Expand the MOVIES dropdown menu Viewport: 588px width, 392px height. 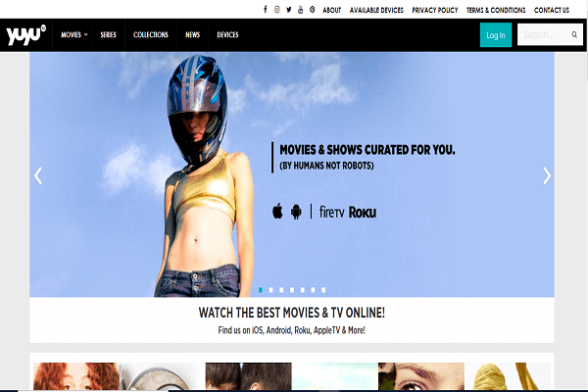pyautogui.click(x=73, y=35)
